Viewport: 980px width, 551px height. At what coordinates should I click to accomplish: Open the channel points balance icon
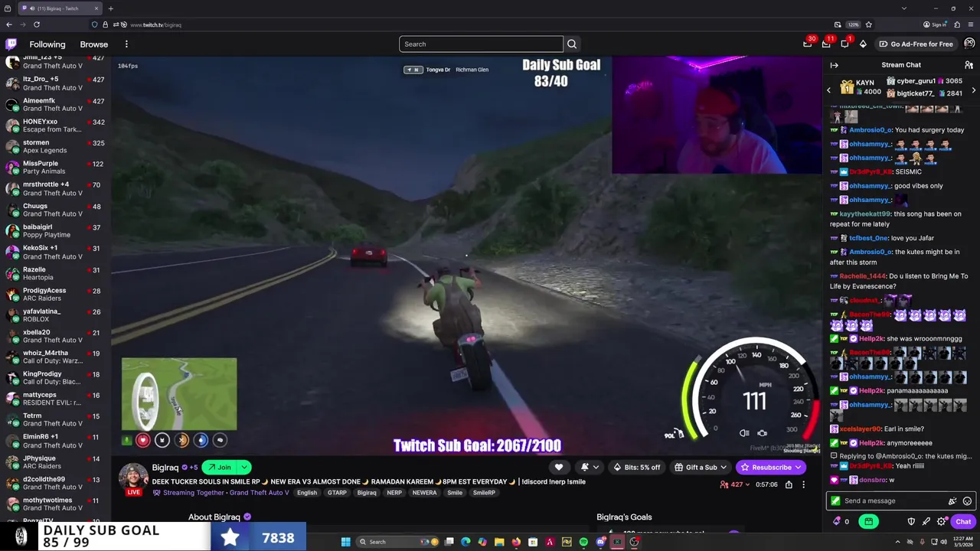(840, 522)
